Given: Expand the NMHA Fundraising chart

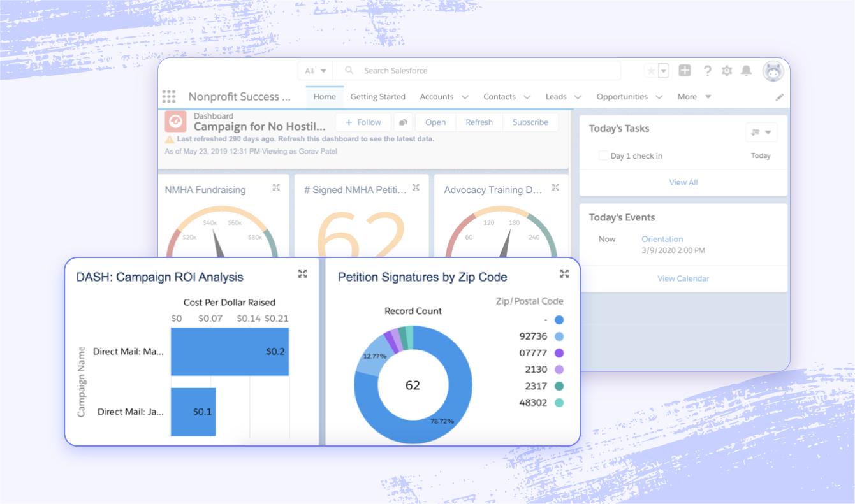Looking at the screenshot, I should (276, 187).
